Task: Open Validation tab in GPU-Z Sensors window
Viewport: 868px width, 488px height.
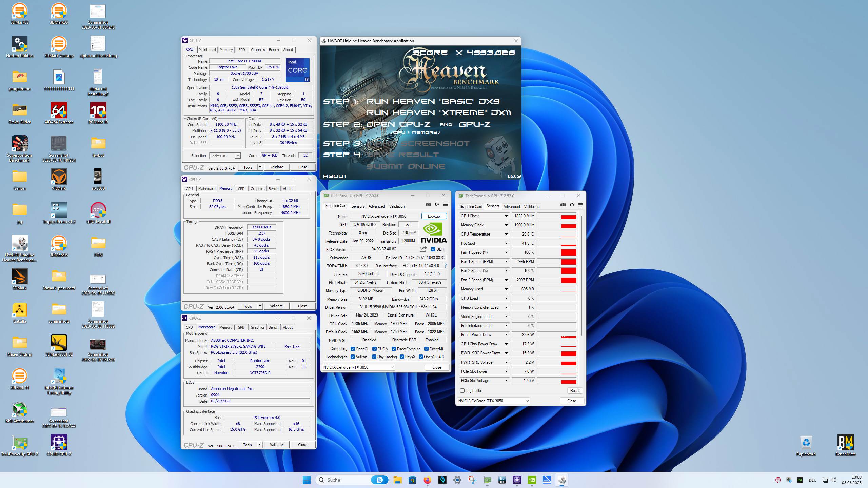Action: (x=532, y=207)
